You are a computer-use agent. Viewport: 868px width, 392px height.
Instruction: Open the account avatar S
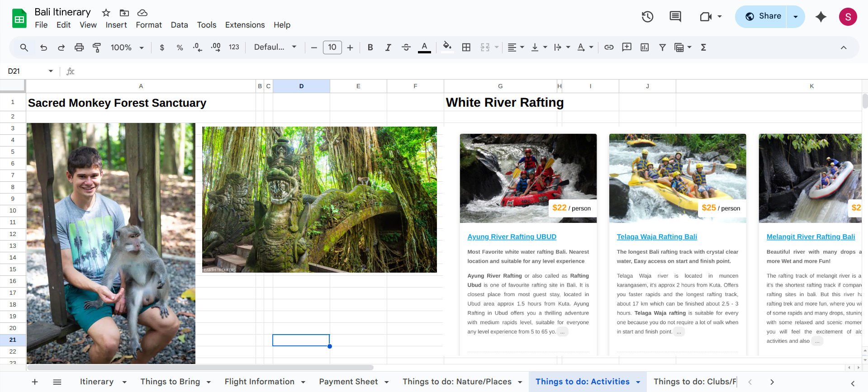[848, 17]
